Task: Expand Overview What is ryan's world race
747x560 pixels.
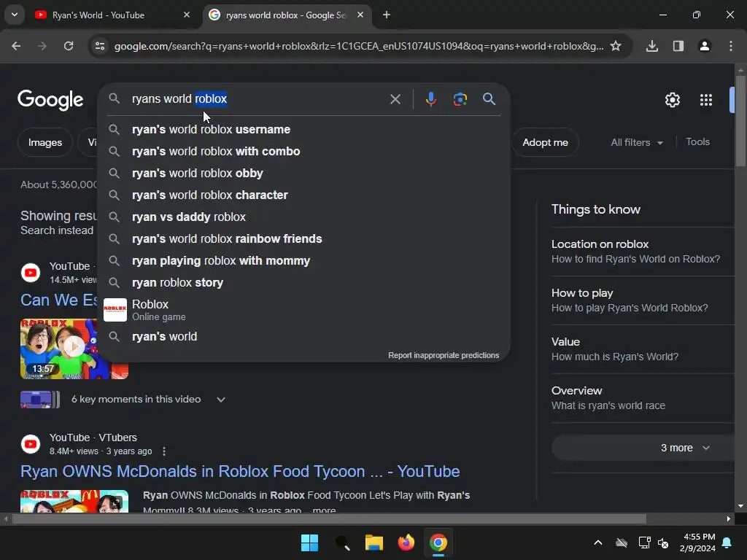Action: [643, 398]
